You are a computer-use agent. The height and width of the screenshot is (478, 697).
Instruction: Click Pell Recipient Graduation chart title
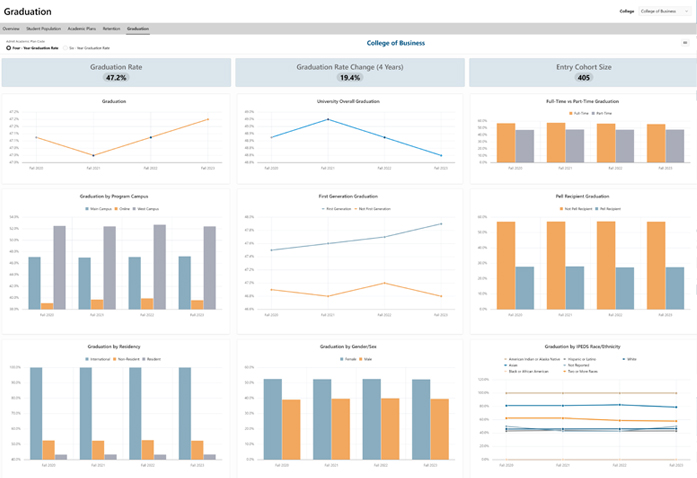[x=582, y=196]
